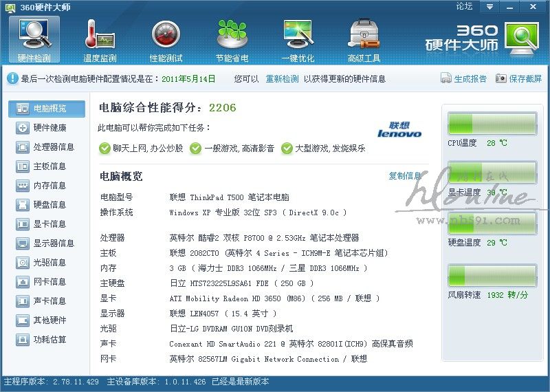Click the 重新检测 re-detect link
The image size is (550, 392).
tap(282, 79)
